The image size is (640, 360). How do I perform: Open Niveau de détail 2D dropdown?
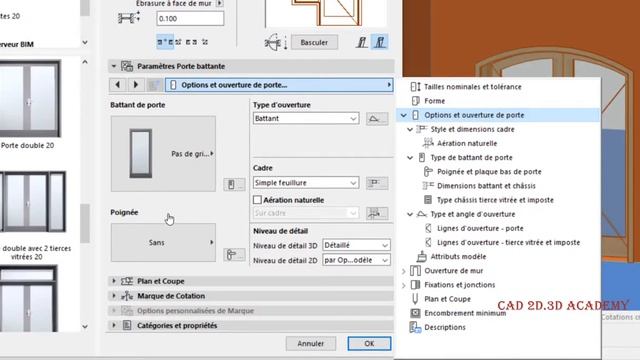coord(356,260)
